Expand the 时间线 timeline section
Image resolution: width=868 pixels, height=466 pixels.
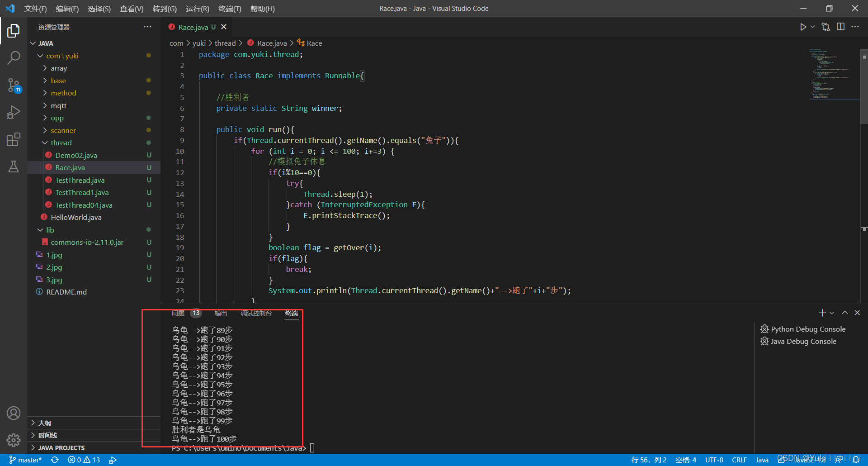[94, 435]
